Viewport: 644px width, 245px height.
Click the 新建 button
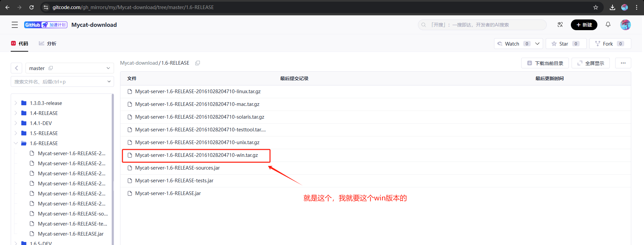click(x=584, y=25)
